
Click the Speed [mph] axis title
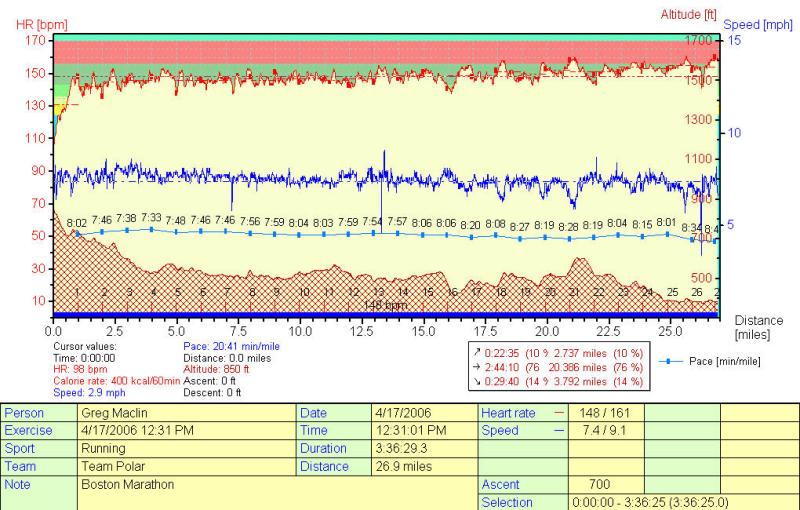tap(757, 25)
